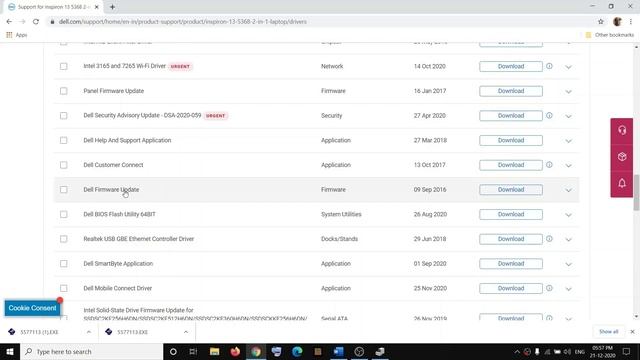Select Dell Firmware Update checkbox
The width and height of the screenshot is (640, 360).
[x=64, y=189]
